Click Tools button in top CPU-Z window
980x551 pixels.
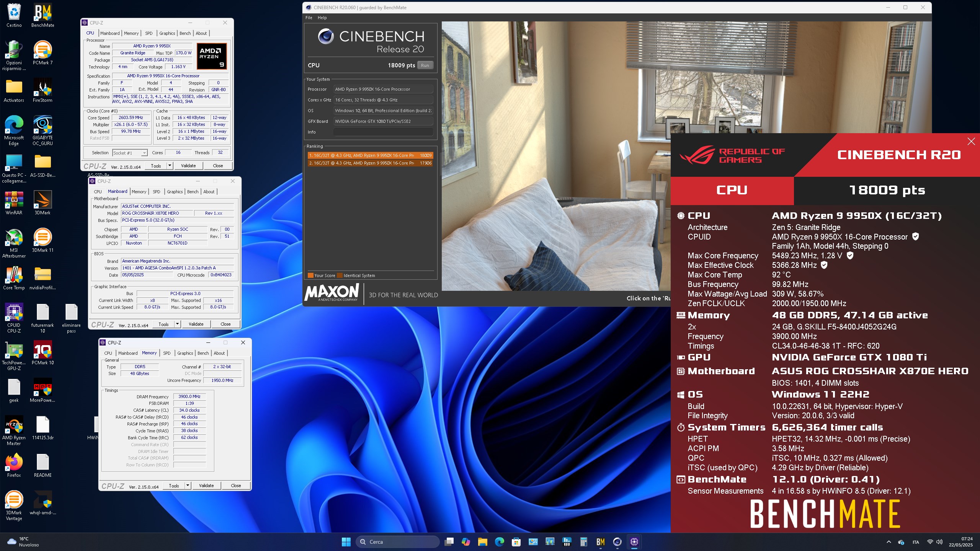coord(156,166)
